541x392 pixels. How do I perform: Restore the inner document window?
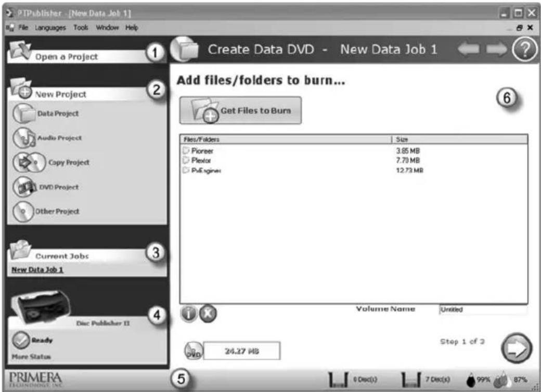(520, 28)
